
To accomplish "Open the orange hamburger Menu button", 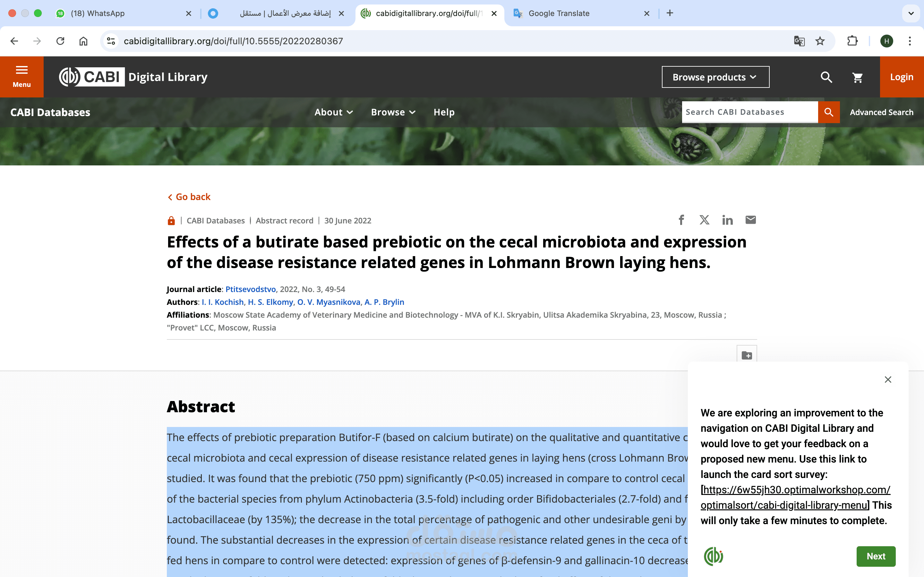I will (22, 77).
